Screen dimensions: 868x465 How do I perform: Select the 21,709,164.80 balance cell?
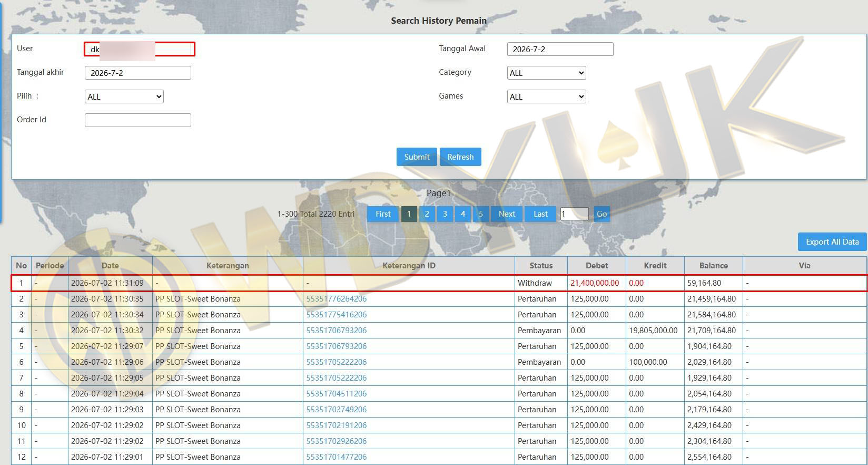(714, 331)
